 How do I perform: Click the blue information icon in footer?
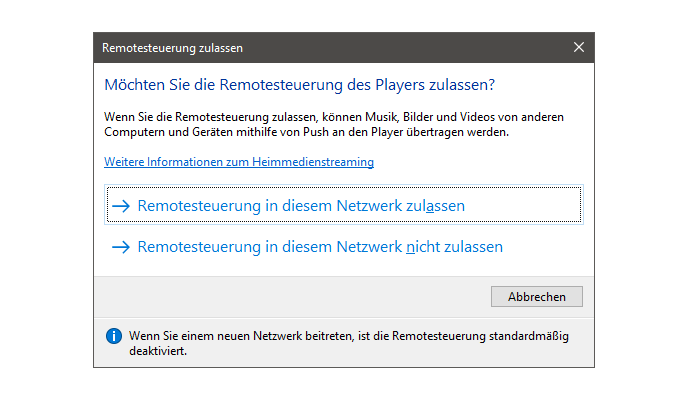click(113, 335)
